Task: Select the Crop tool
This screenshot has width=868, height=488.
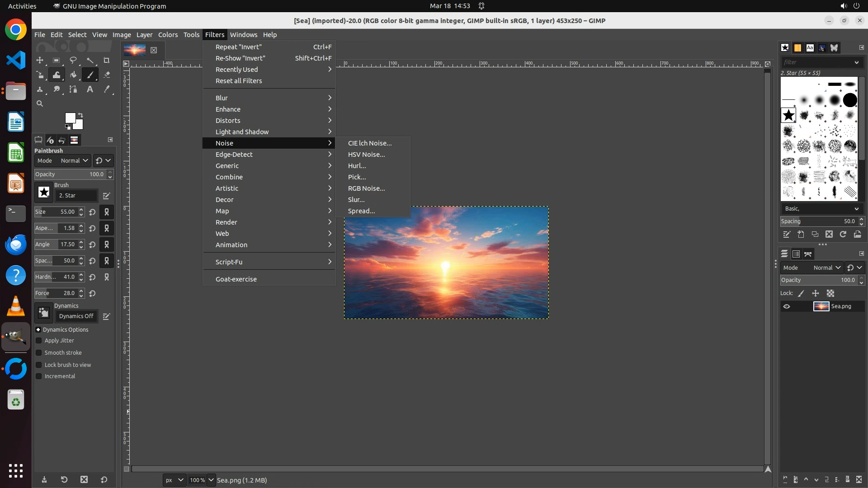Action: (x=107, y=60)
